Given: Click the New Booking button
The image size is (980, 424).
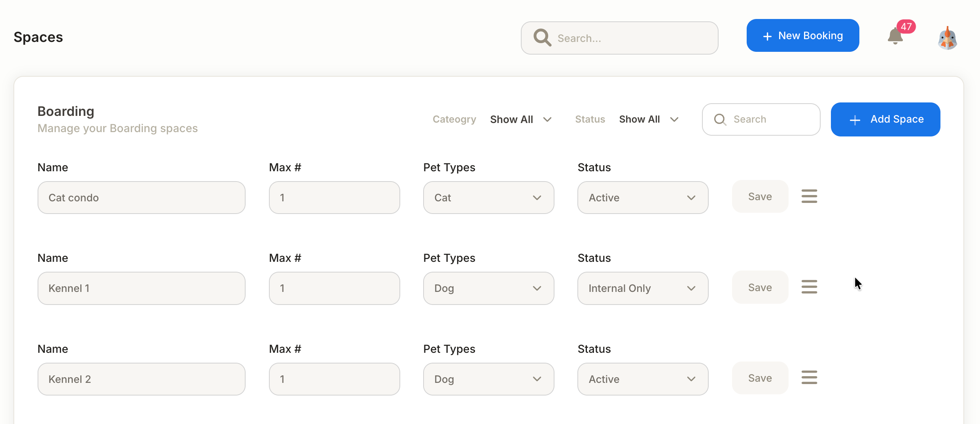Looking at the screenshot, I should tap(802, 36).
